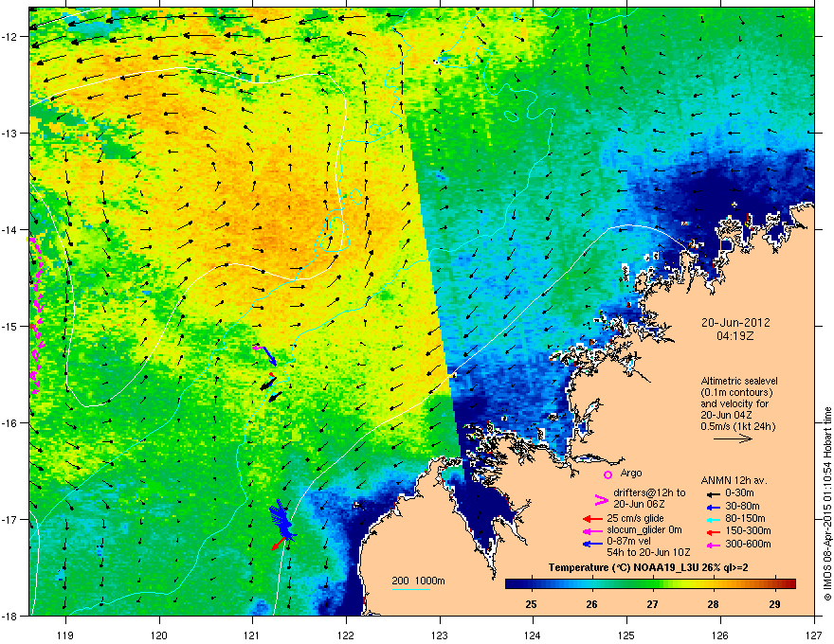Click the latitude axis label -12
Viewport: 834px width, 644px height.
(x=9, y=37)
